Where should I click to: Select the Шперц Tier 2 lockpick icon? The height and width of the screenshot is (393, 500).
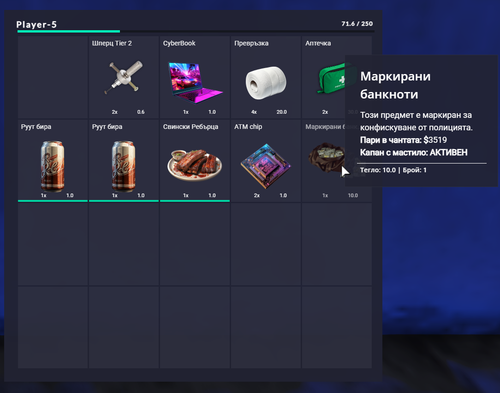pyautogui.click(x=124, y=77)
